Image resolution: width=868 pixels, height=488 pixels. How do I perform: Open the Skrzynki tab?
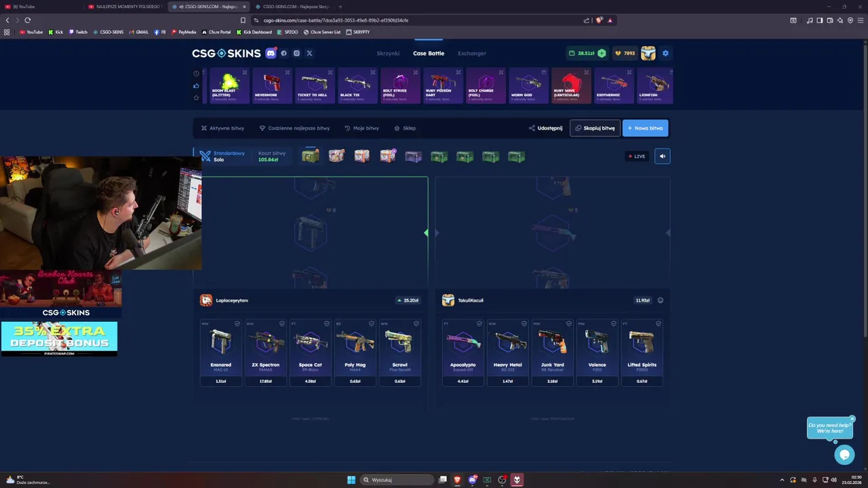pos(388,53)
